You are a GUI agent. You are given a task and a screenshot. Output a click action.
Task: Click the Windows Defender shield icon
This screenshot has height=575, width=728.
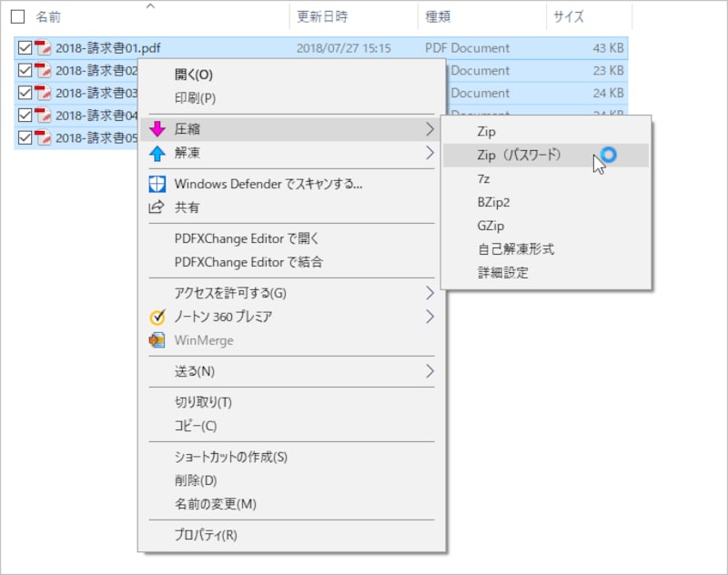coord(157,185)
